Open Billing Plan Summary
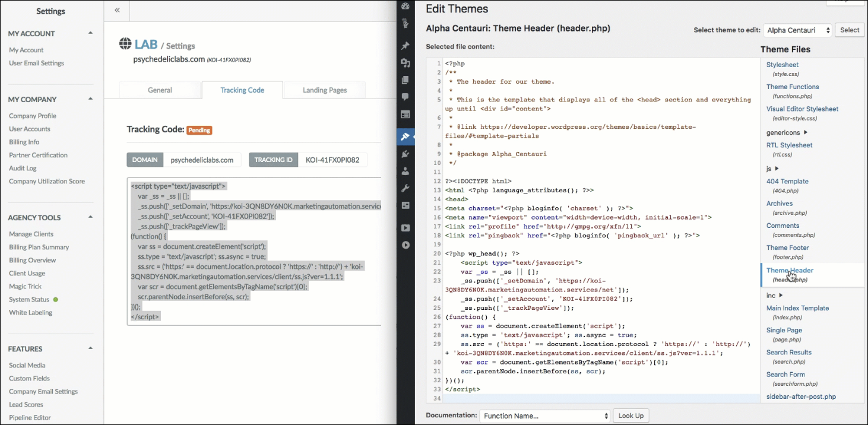Viewport: 868px width, 425px height. tap(39, 247)
